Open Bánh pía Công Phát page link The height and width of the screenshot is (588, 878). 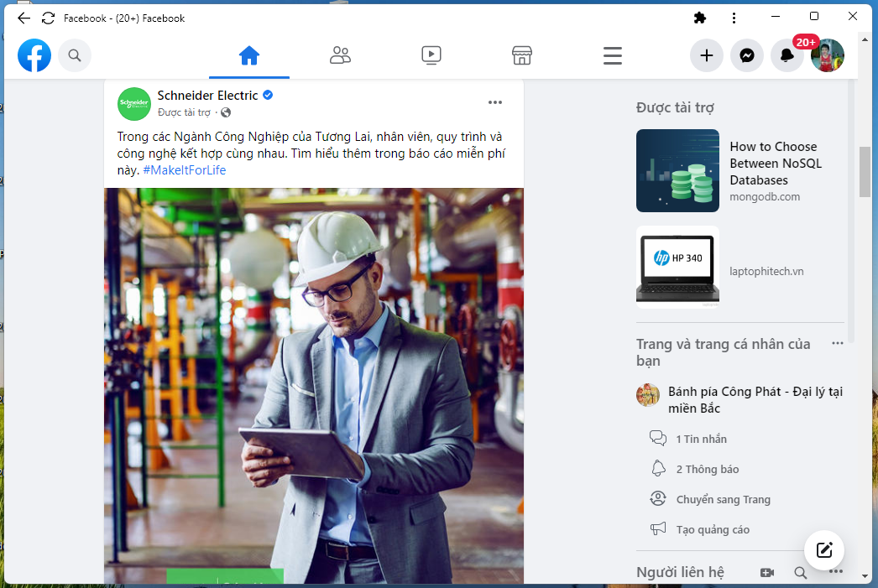(755, 399)
